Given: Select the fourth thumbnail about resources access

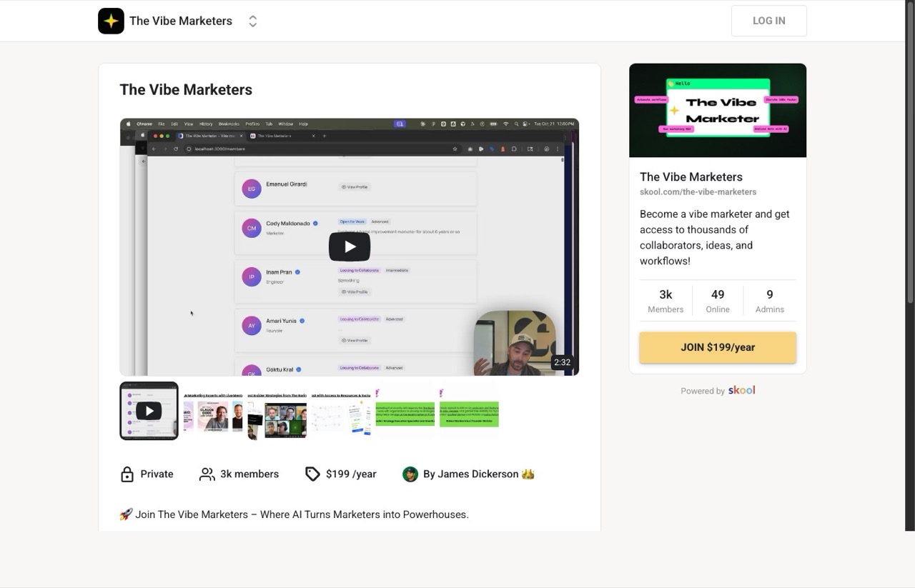Looking at the screenshot, I should (341, 411).
